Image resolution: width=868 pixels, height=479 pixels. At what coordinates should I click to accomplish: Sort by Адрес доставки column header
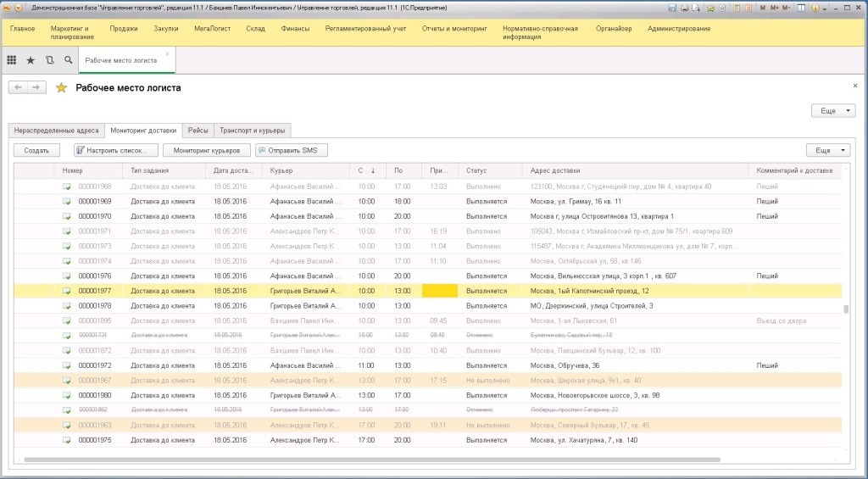pos(635,170)
